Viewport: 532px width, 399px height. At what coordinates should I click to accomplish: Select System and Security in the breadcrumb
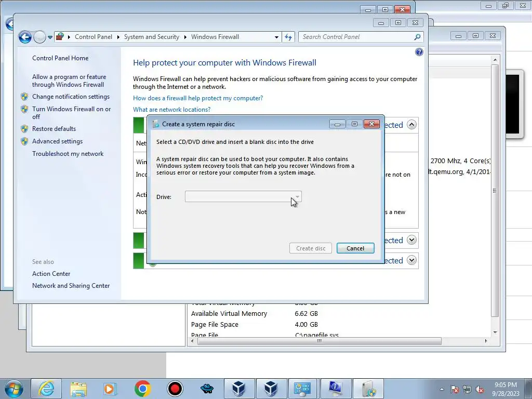(x=151, y=37)
